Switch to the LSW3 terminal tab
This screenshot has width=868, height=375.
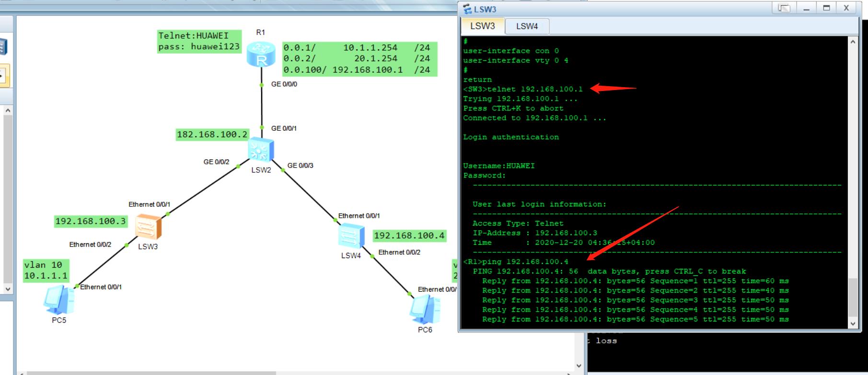point(482,26)
